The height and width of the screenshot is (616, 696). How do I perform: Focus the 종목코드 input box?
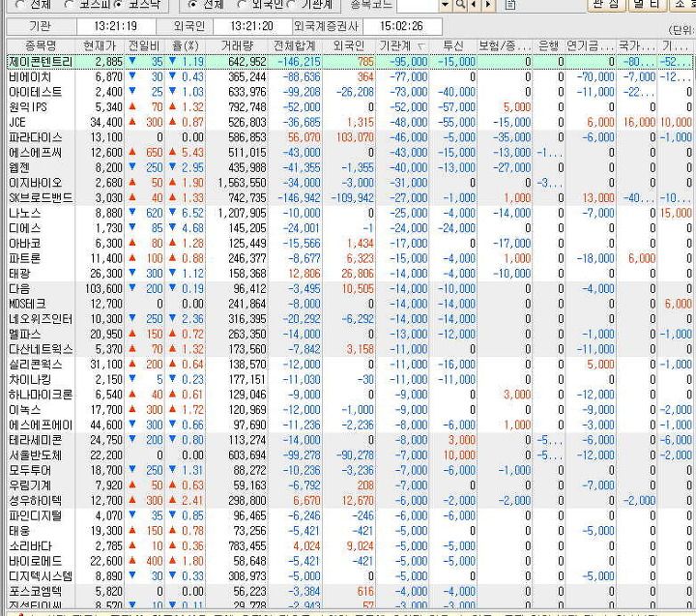point(418,5)
